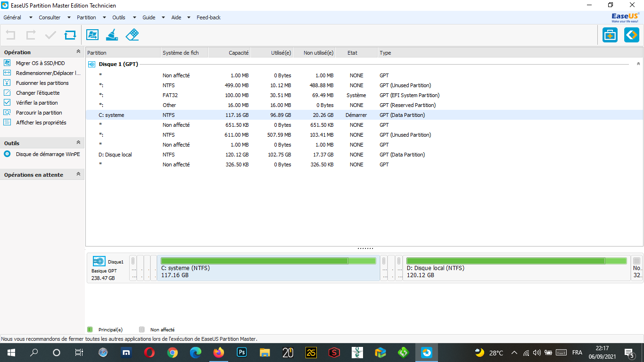Viewport: 644px width, 362px height.
Task: Click the Changer l'étiquette sidebar icon
Action: (7, 93)
